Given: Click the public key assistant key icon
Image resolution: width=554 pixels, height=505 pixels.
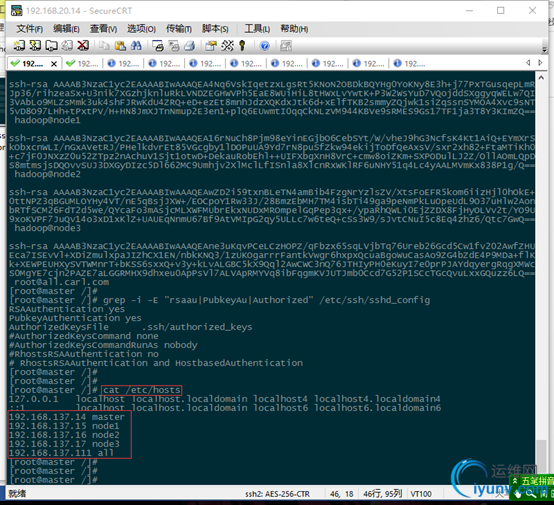Looking at the screenshot, I should click(x=242, y=45).
